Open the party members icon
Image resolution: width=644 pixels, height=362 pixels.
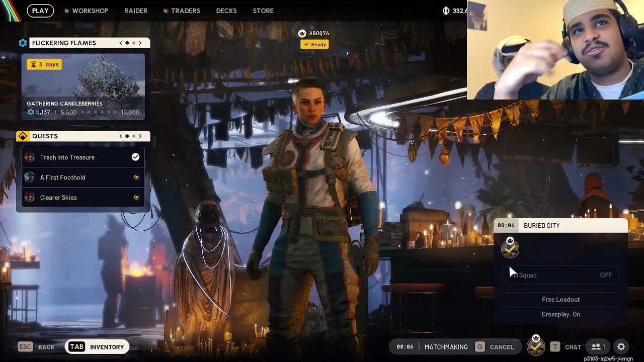coord(598,347)
